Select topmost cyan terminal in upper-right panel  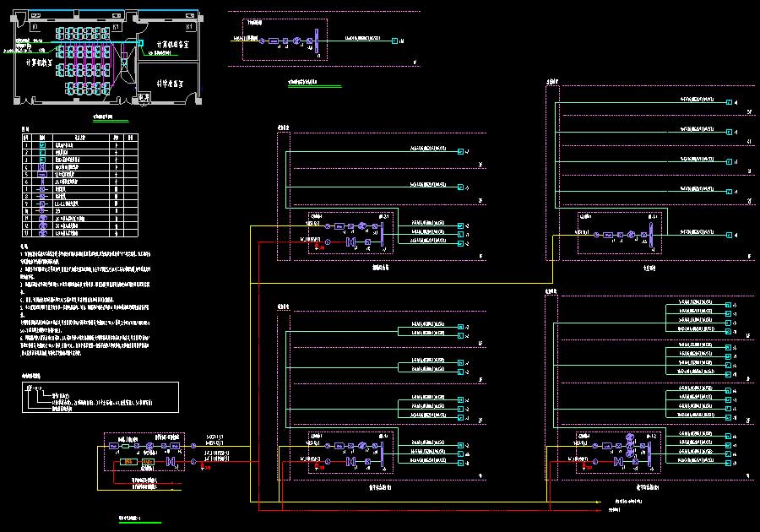tap(729, 102)
